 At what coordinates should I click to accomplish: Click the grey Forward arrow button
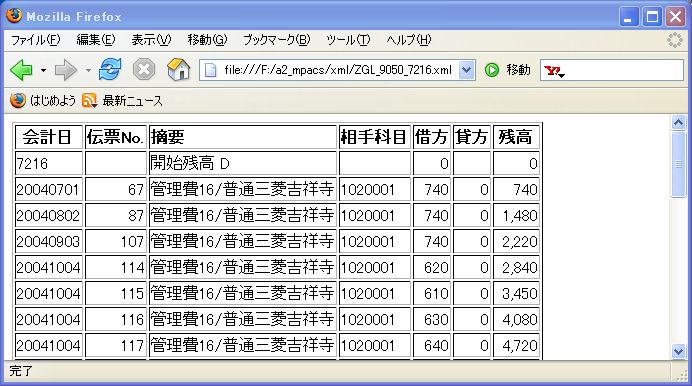click(x=66, y=70)
